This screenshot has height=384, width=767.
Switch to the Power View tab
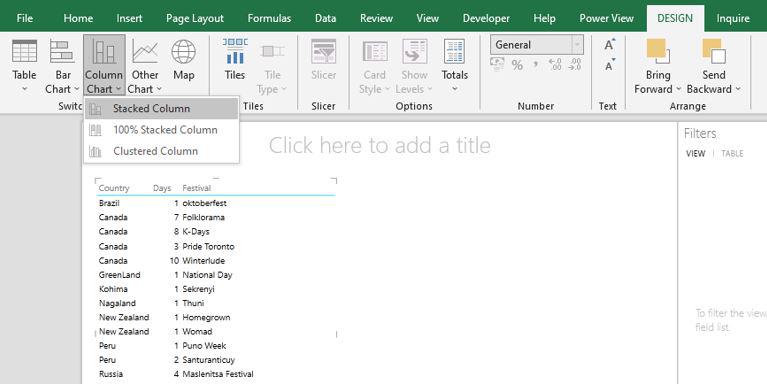point(607,19)
